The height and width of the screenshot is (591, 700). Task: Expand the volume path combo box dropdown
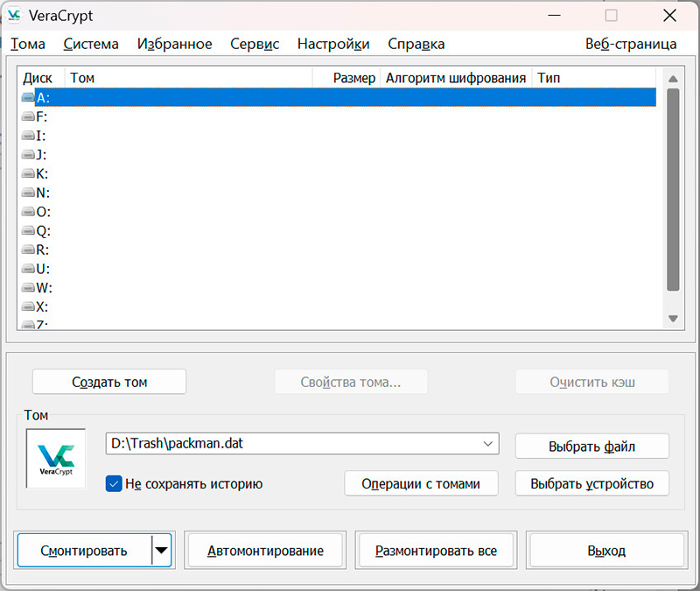[x=488, y=445]
